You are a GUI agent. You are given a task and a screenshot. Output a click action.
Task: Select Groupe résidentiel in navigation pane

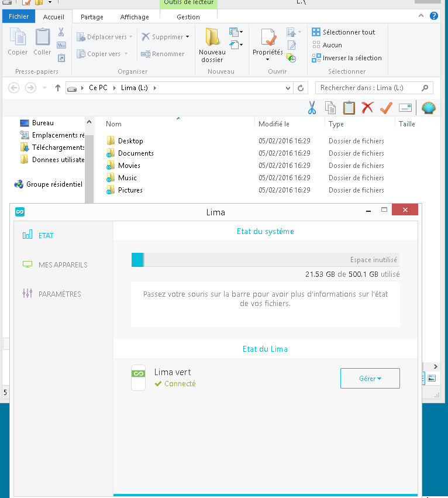[49, 184]
